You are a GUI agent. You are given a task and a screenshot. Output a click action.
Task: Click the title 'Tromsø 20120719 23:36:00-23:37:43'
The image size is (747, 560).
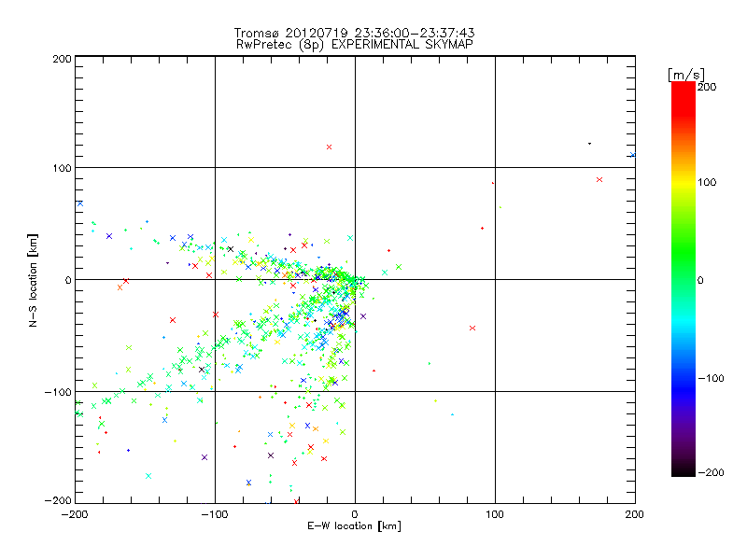click(x=354, y=33)
